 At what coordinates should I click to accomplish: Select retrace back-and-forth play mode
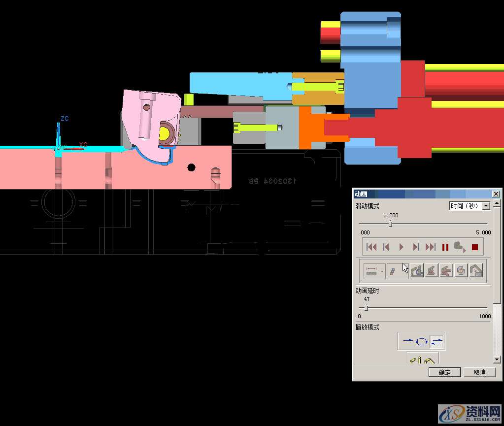point(437,341)
